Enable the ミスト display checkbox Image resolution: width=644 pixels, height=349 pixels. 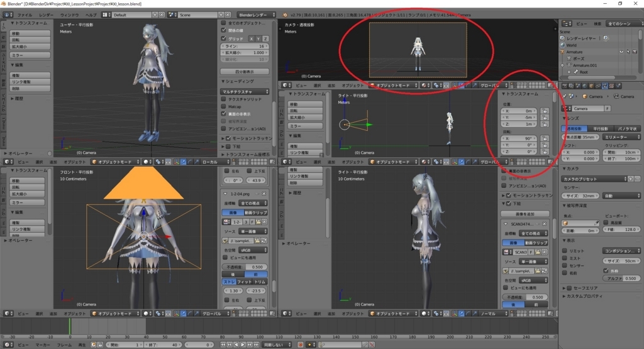pos(565,258)
